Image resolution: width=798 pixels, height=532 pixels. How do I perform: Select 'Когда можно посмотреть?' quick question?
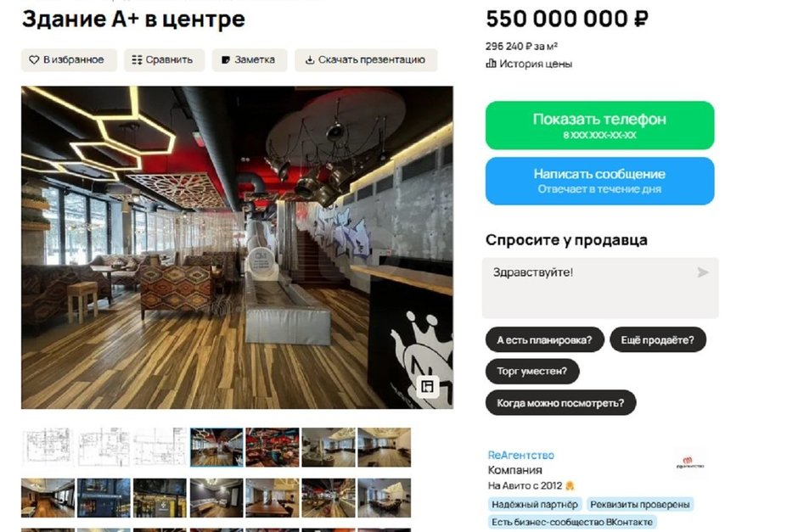tap(560, 403)
